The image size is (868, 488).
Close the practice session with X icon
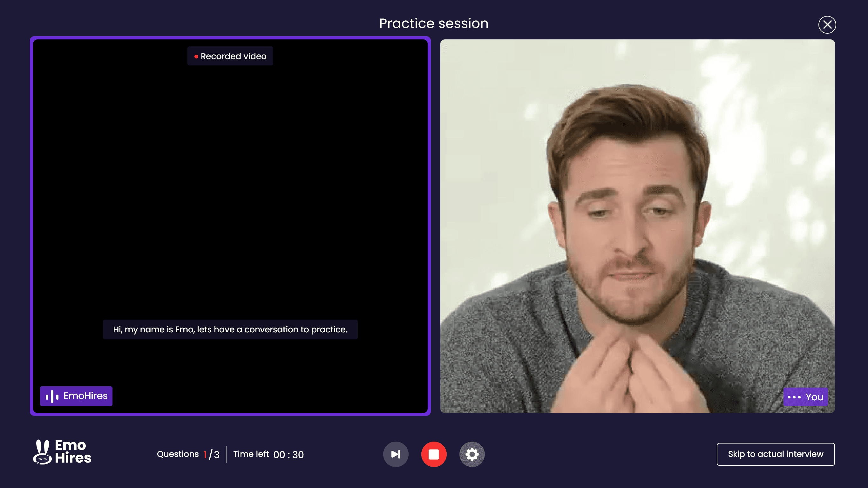click(x=827, y=24)
